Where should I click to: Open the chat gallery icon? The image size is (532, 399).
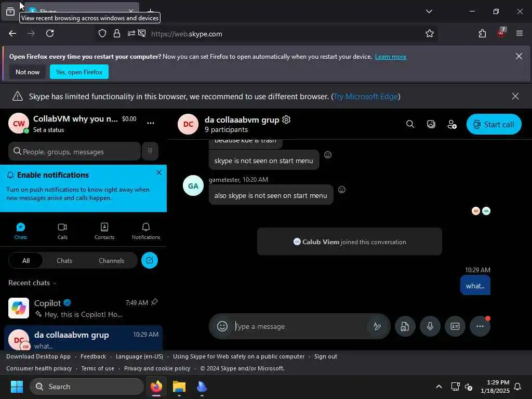point(431,124)
